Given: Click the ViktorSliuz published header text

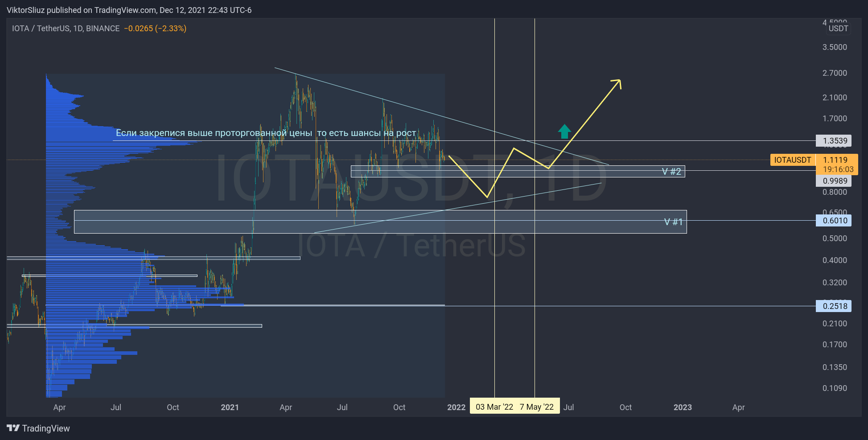Looking at the screenshot, I should pos(129,10).
